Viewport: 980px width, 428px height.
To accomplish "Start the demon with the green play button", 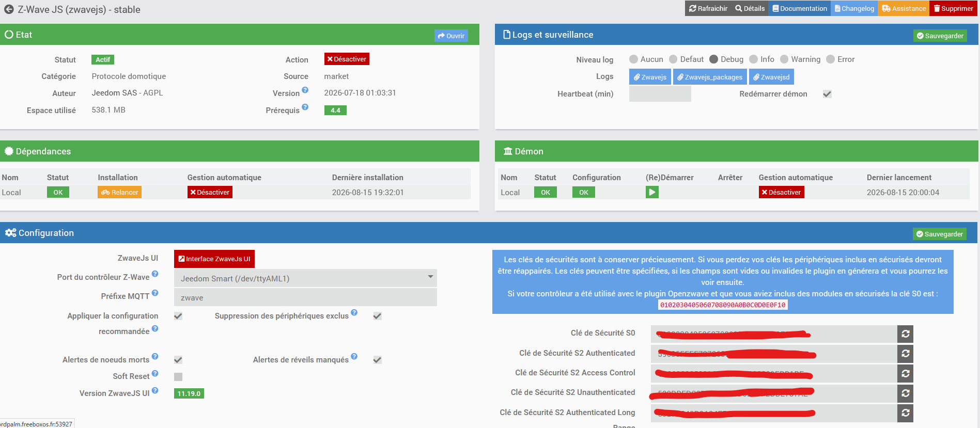I will pyautogui.click(x=652, y=192).
